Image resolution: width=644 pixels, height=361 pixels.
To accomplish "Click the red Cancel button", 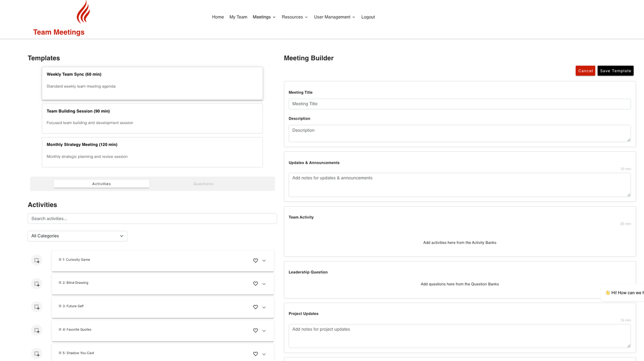I will coord(585,71).
